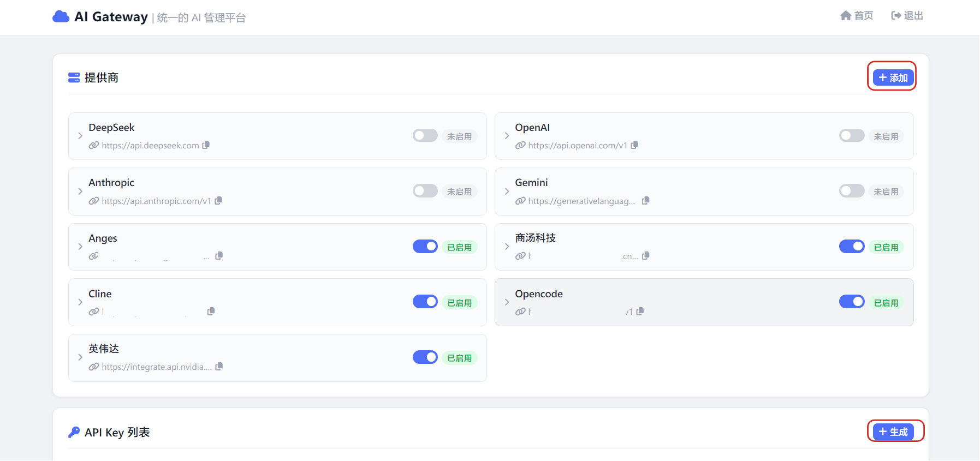This screenshot has width=980, height=461.
Task: Click the 提供商 server icon
Action: 74,78
